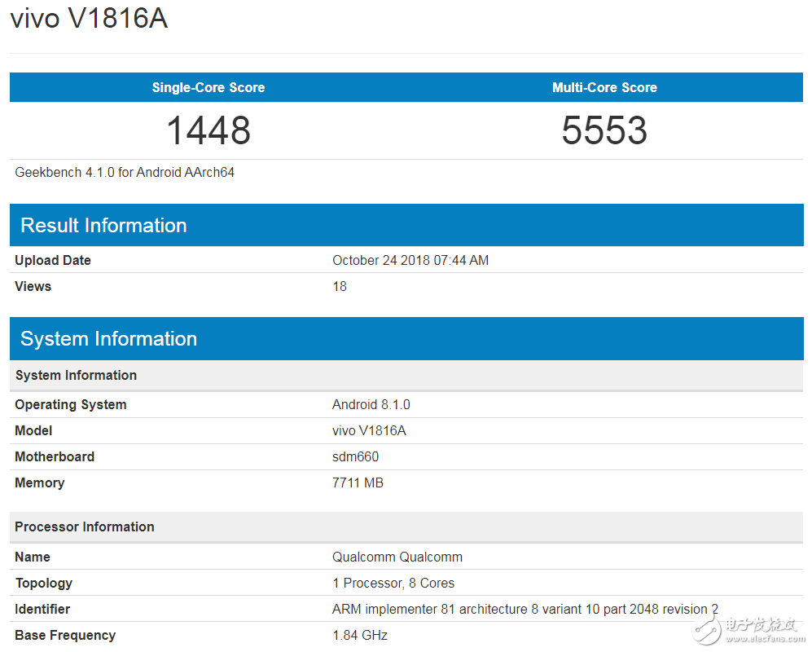Click the Android 8.1.0 operating system value
812x652 pixels.
click(x=371, y=404)
